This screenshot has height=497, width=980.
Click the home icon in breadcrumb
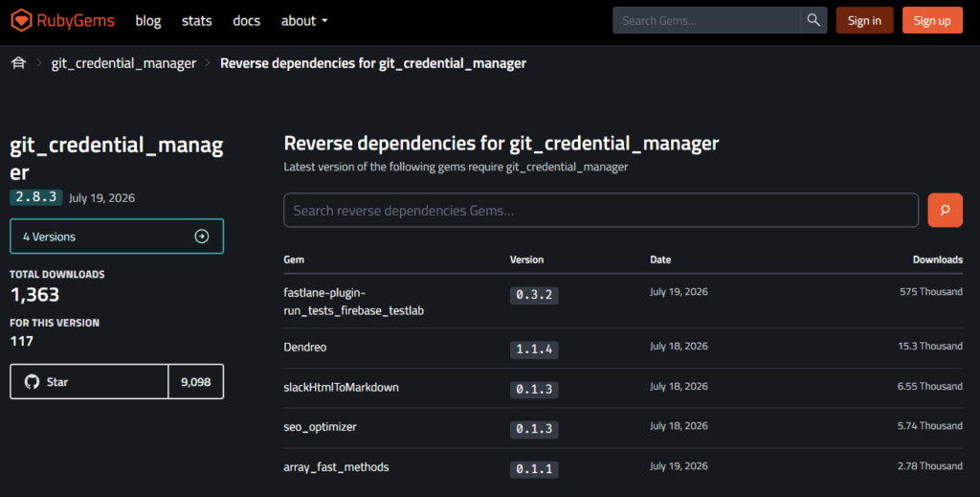click(x=19, y=63)
